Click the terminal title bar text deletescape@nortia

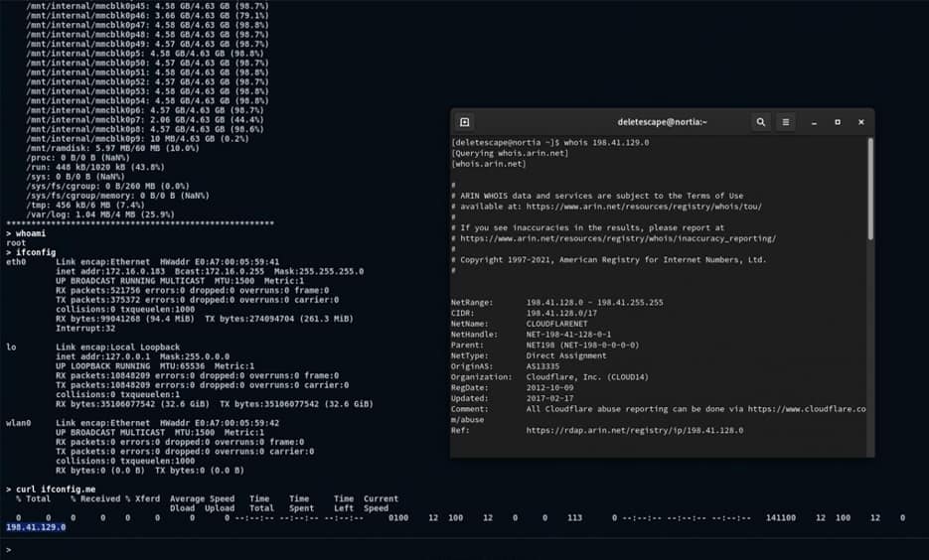point(662,122)
